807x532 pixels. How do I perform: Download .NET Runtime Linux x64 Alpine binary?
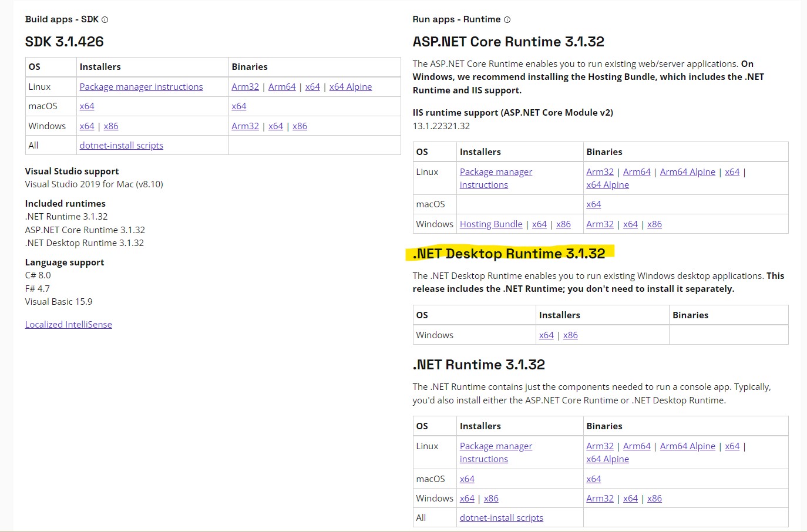click(x=607, y=459)
